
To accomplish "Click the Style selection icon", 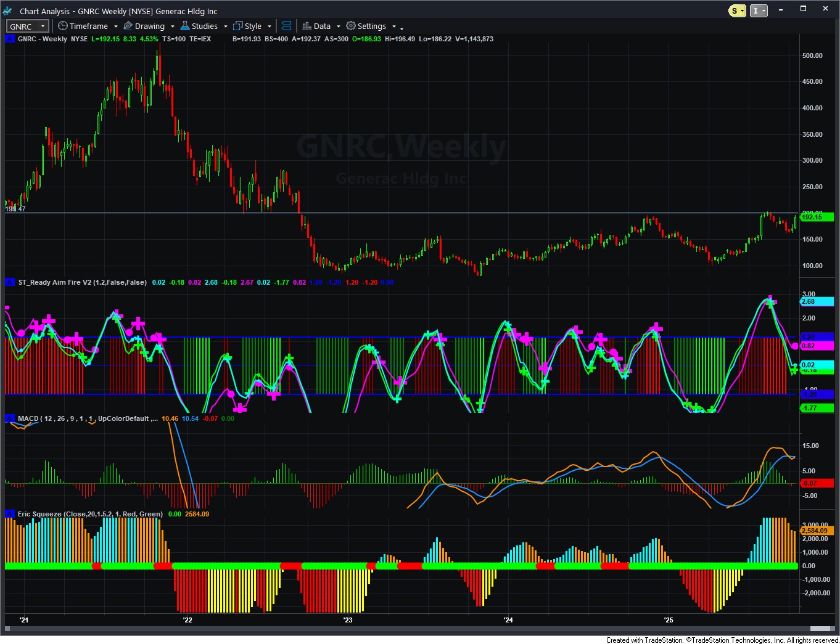I will [x=237, y=26].
